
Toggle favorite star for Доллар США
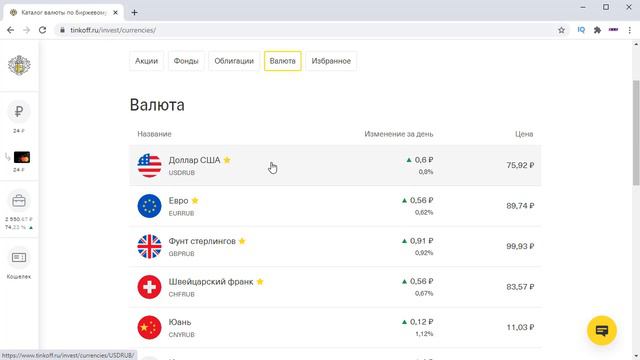point(227,160)
